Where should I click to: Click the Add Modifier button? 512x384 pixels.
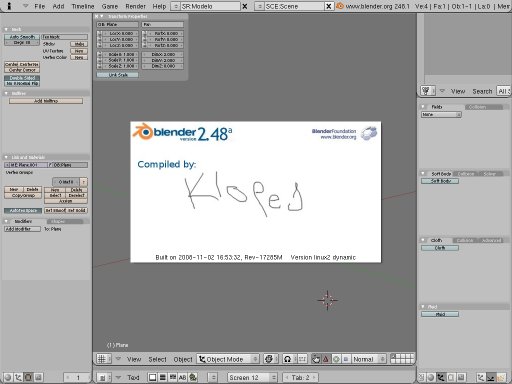(x=22, y=229)
